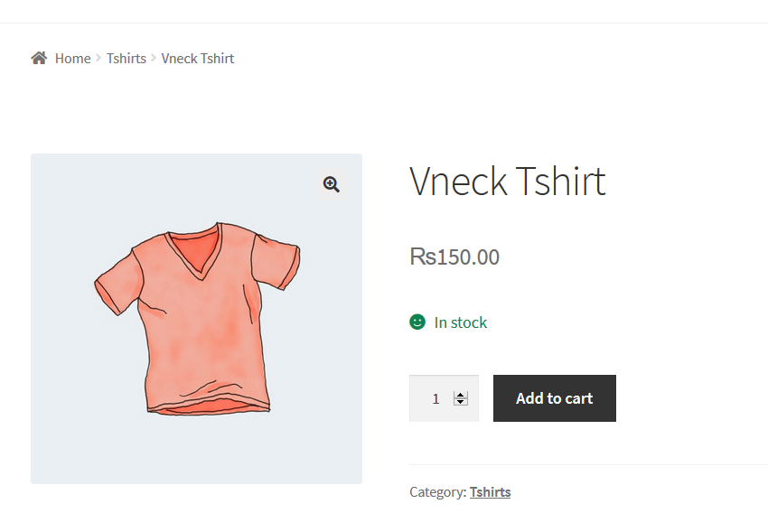Click chevron before Vneck Tshirt breadcrumb

coord(154,58)
